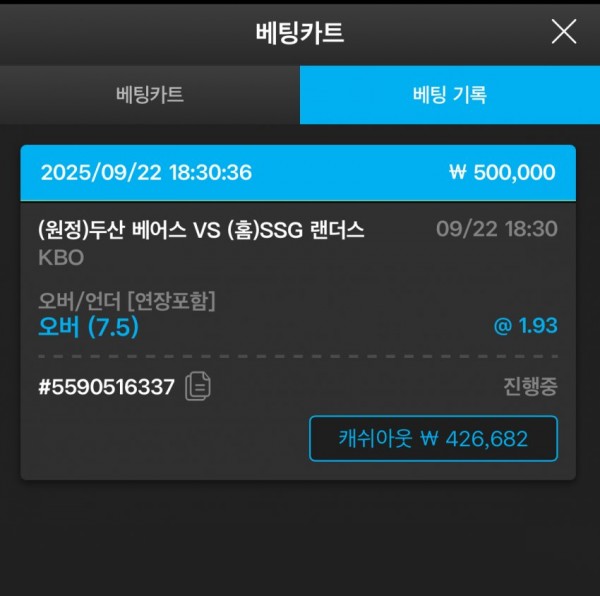Click the VS text between teams
The height and width of the screenshot is (596, 600).
pyautogui.click(x=207, y=231)
